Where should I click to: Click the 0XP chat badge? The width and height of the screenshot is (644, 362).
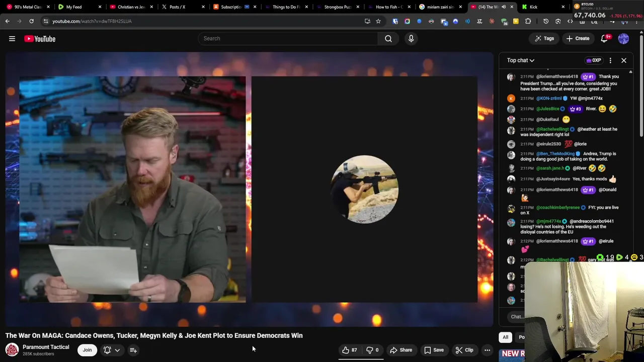coord(594,60)
